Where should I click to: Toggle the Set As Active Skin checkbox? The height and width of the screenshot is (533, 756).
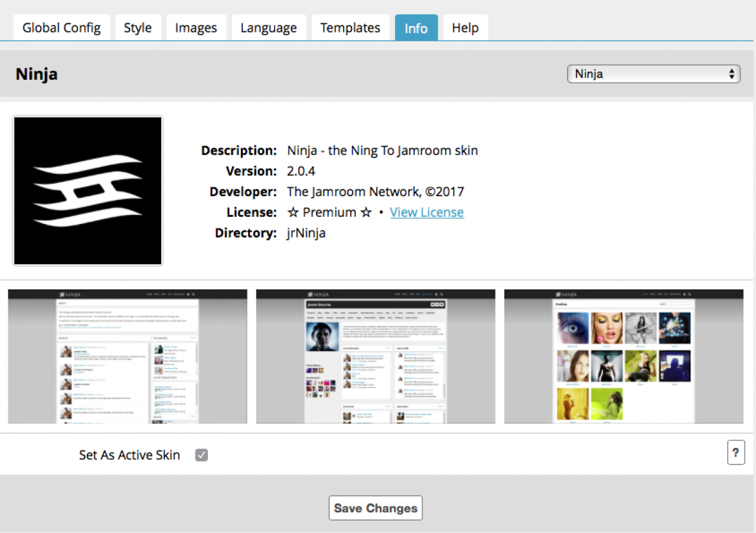[x=202, y=455]
